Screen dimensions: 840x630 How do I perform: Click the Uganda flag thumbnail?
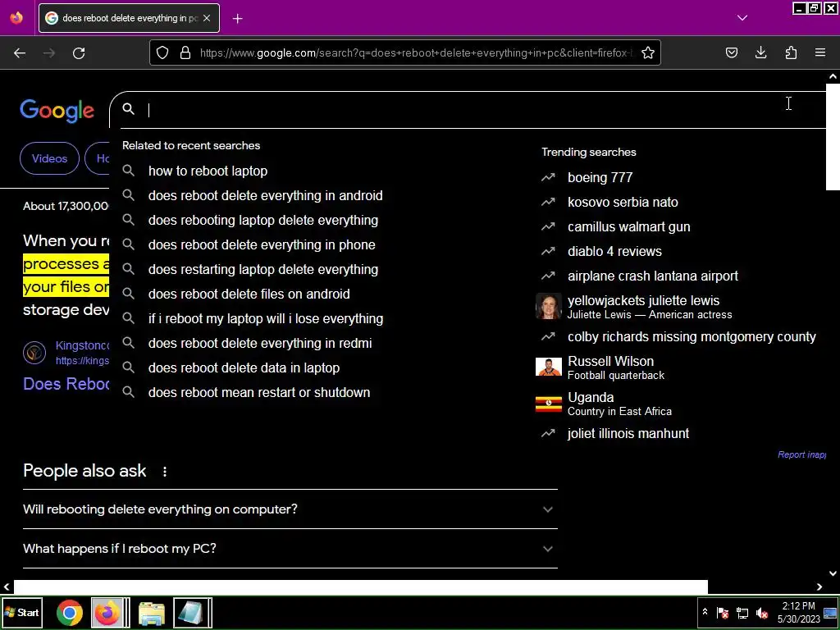point(549,404)
